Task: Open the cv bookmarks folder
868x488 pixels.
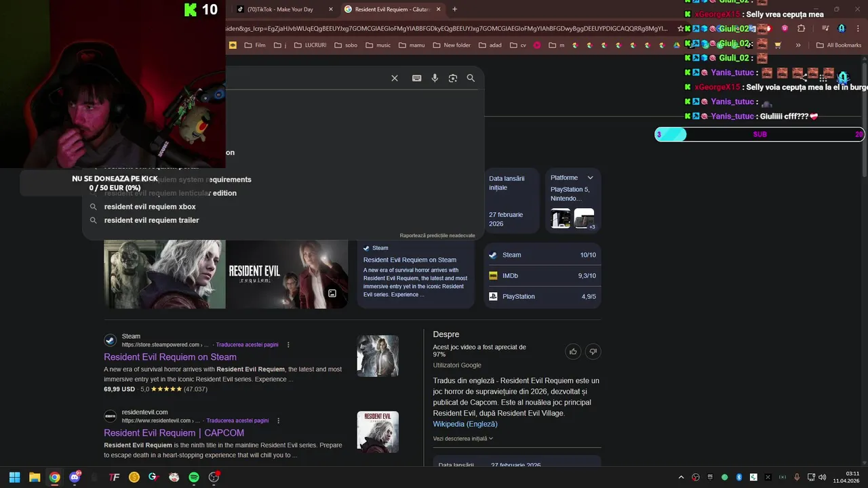Action: coord(517,45)
